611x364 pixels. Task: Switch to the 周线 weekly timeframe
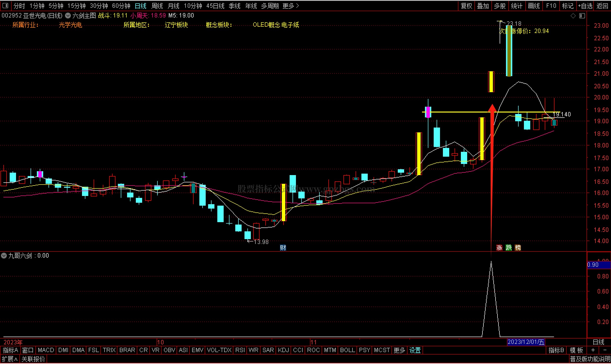[x=157, y=6]
